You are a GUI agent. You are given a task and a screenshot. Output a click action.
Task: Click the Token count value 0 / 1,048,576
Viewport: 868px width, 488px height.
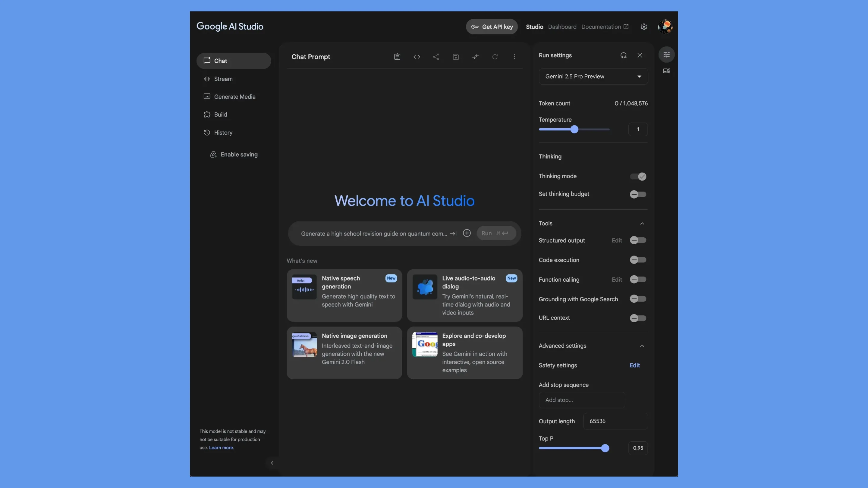tap(631, 103)
